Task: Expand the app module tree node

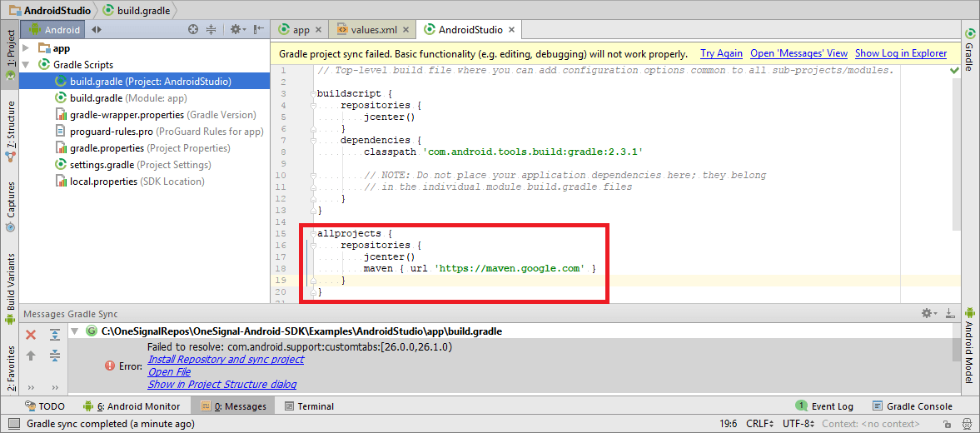Action: pyautogui.click(x=26, y=48)
